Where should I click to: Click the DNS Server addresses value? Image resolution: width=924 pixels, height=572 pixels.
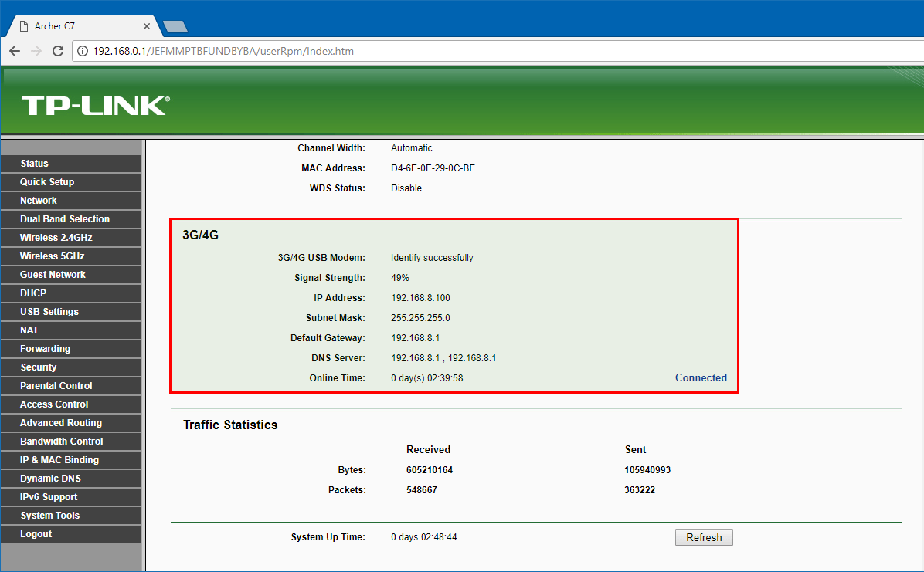point(443,357)
